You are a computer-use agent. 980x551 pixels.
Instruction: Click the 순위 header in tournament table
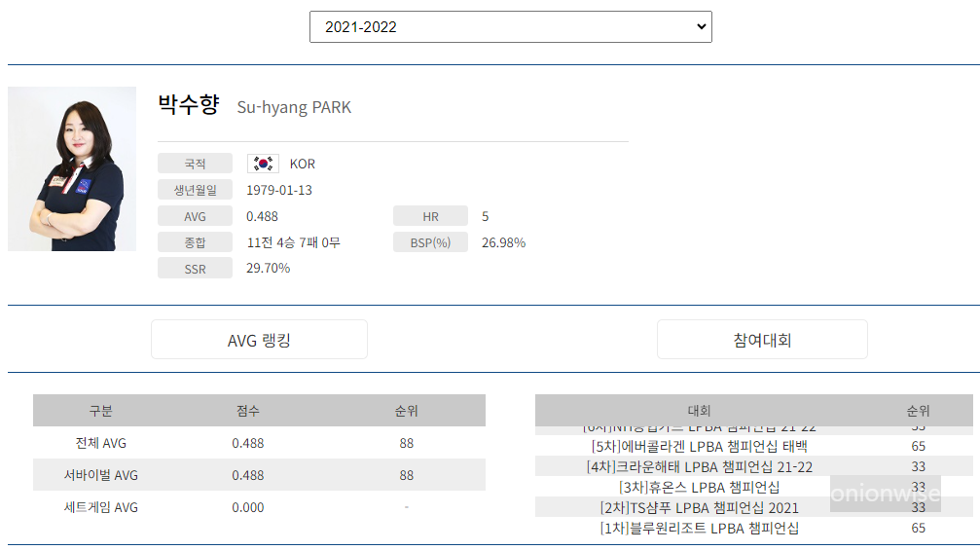point(918,410)
